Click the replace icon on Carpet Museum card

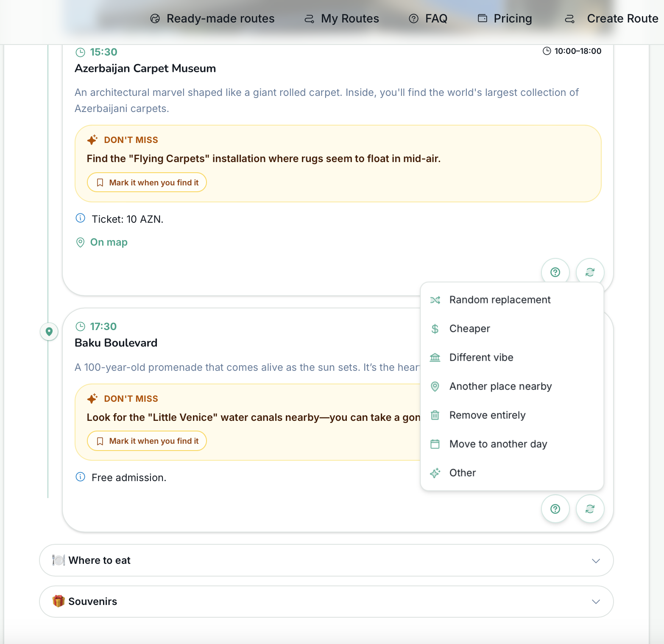coord(590,272)
